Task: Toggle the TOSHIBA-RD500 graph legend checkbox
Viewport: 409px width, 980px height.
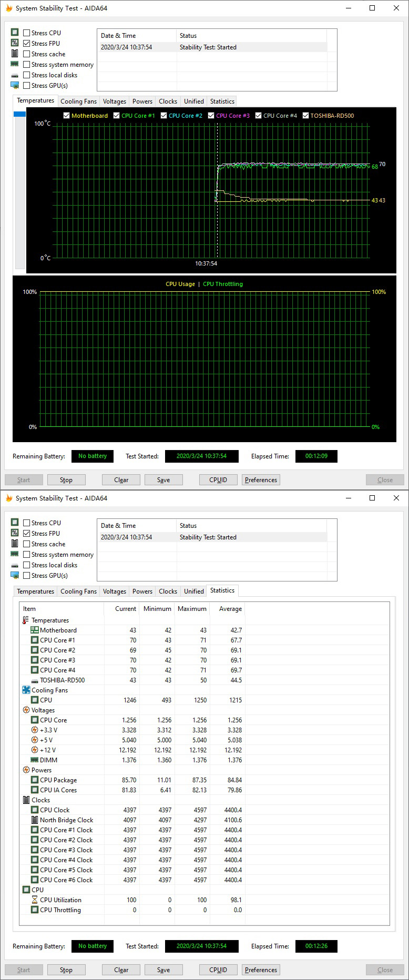Action: [305, 116]
